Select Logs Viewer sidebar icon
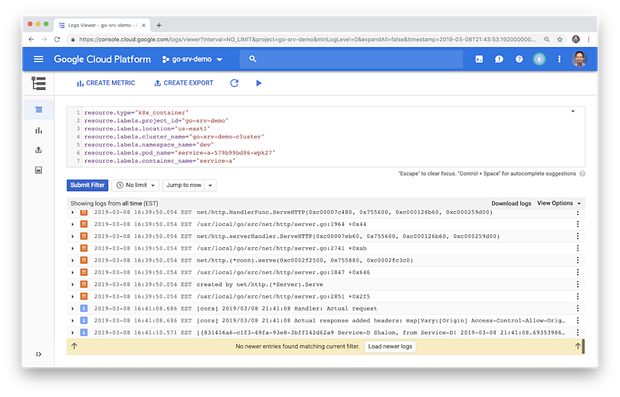Image resolution: width=620 pixels, height=397 pixels. pyautogui.click(x=39, y=110)
